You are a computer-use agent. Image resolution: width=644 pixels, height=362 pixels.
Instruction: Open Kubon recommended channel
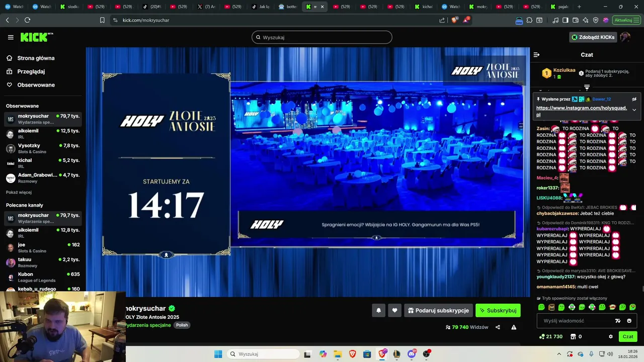click(x=42, y=277)
